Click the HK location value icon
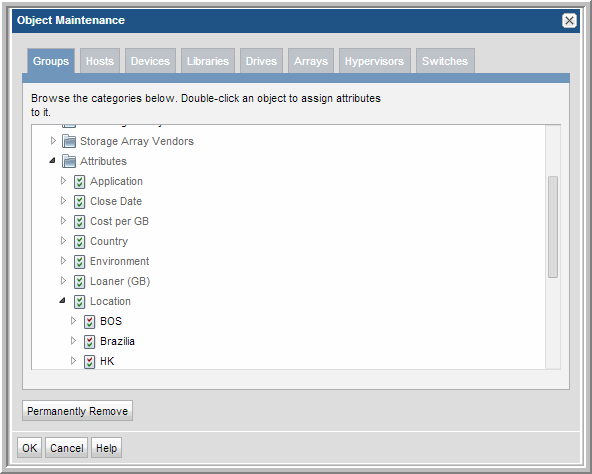 pyautogui.click(x=89, y=362)
